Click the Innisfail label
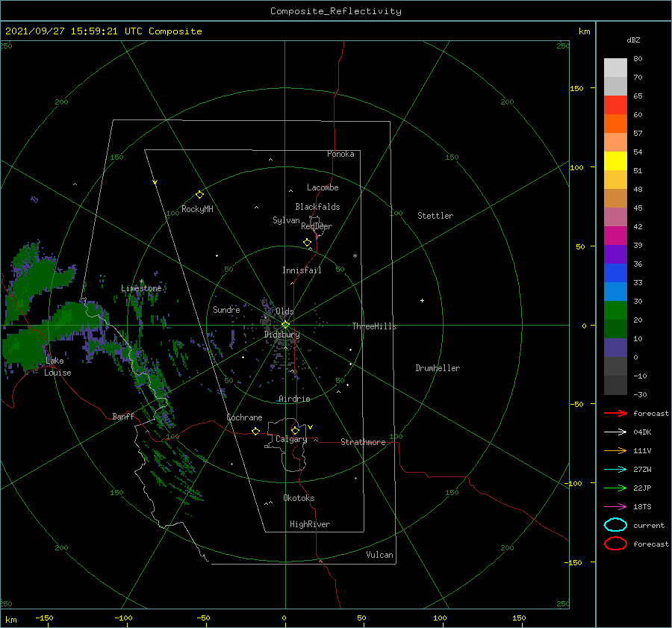Viewport: 672px width, 628px height. 302,270
